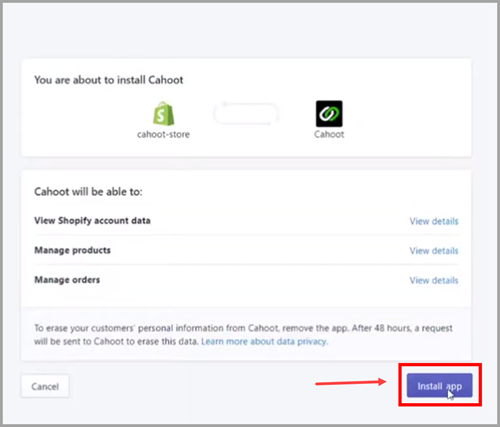Click 'Manage products' permission text
The width and height of the screenshot is (500, 427).
(72, 250)
